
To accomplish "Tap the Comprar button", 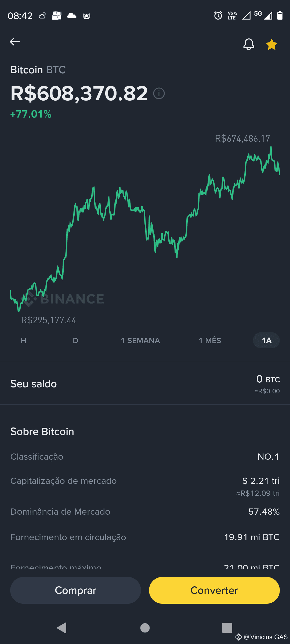I will pyautogui.click(x=75, y=590).
